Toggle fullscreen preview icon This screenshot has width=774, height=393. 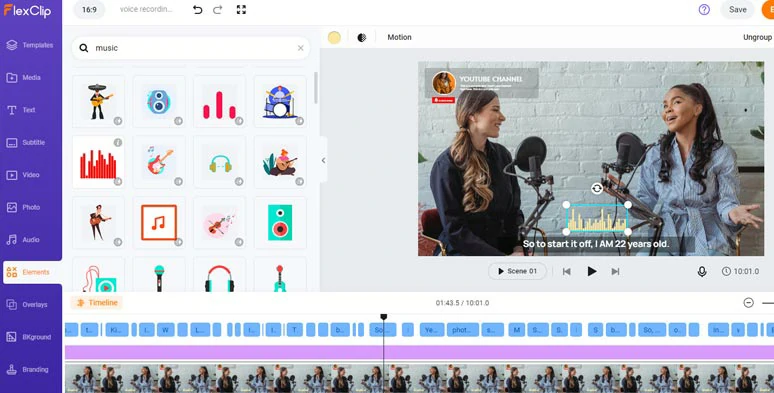click(x=241, y=10)
